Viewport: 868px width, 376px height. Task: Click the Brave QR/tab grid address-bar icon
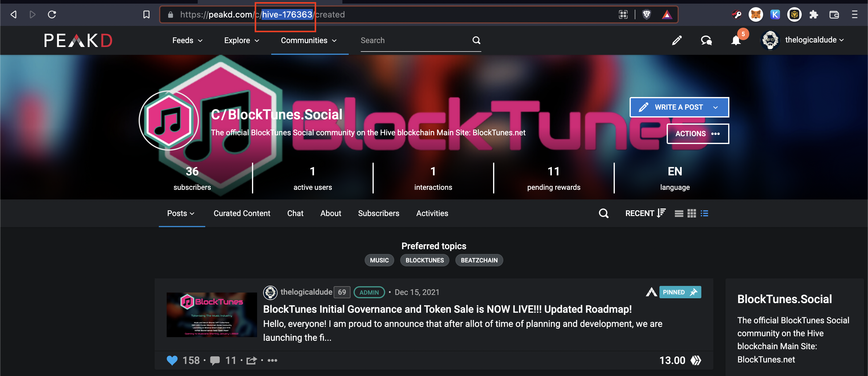tap(623, 14)
